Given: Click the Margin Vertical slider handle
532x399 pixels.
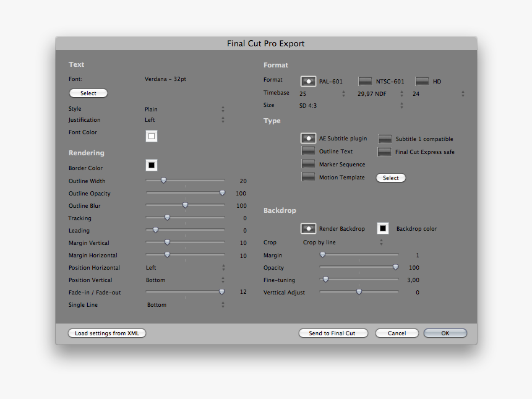Looking at the screenshot, I should click(167, 242).
